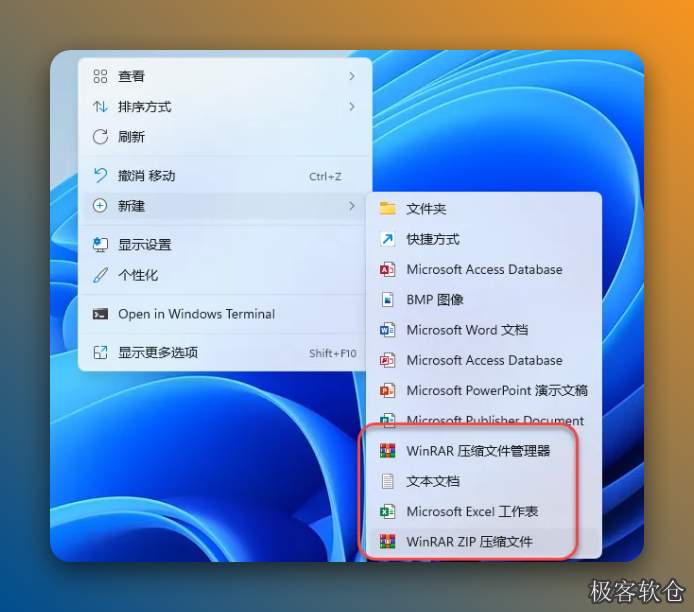The width and height of the screenshot is (694, 612).
Task: Expand the 查看 submenu chevron
Action: [x=352, y=76]
